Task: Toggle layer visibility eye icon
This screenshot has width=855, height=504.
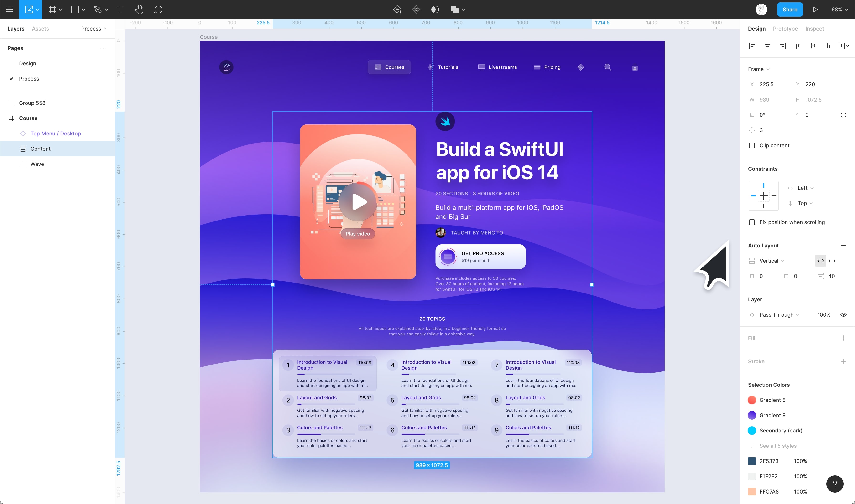Action: (x=843, y=315)
